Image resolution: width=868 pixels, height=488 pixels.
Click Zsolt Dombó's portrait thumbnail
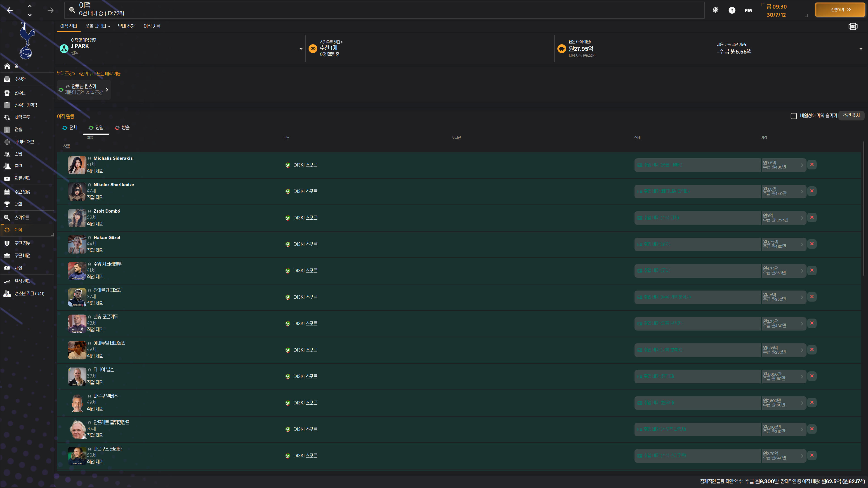pyautogui.click(x=77, y=218)
